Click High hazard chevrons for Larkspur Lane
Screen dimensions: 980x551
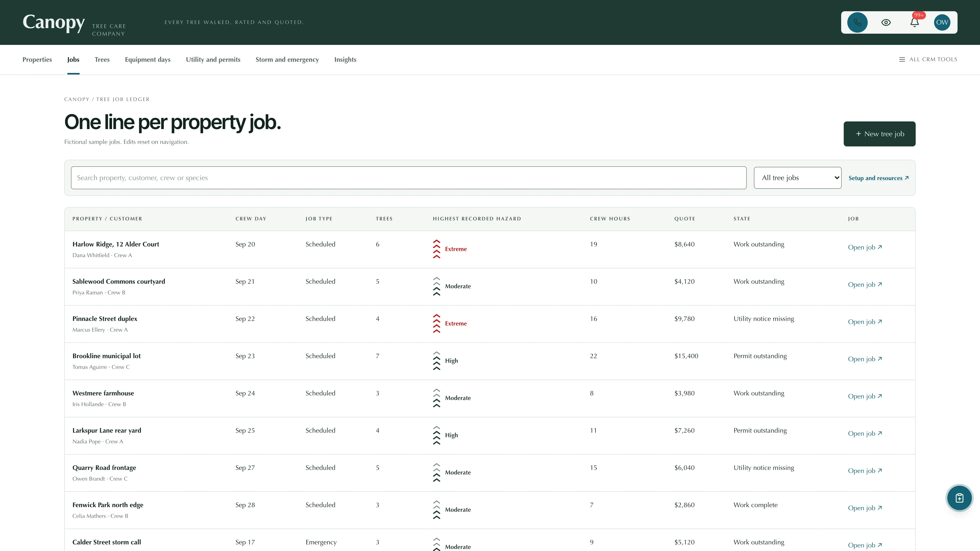point(436,435)
